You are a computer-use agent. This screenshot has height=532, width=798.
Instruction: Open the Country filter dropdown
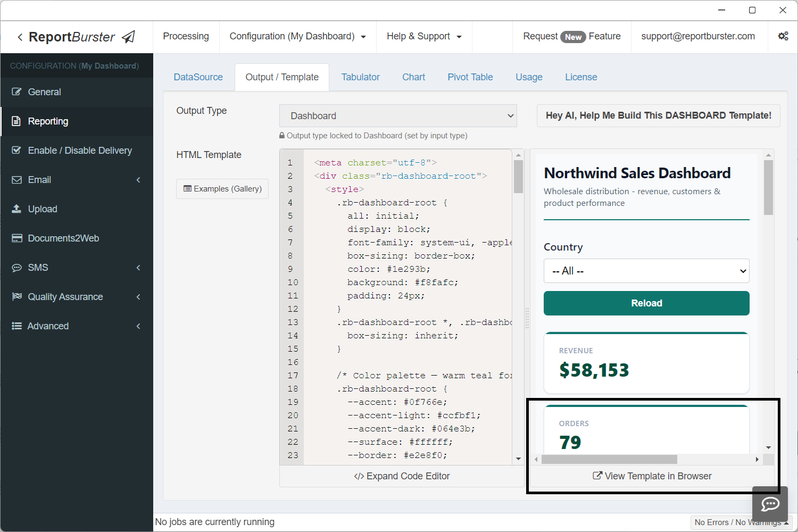646,271
